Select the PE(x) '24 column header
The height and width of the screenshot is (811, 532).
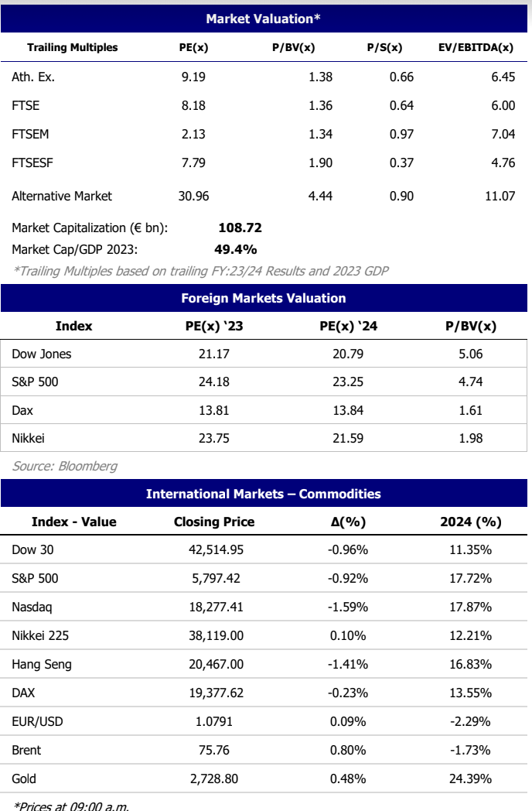(x=348, y=327)
